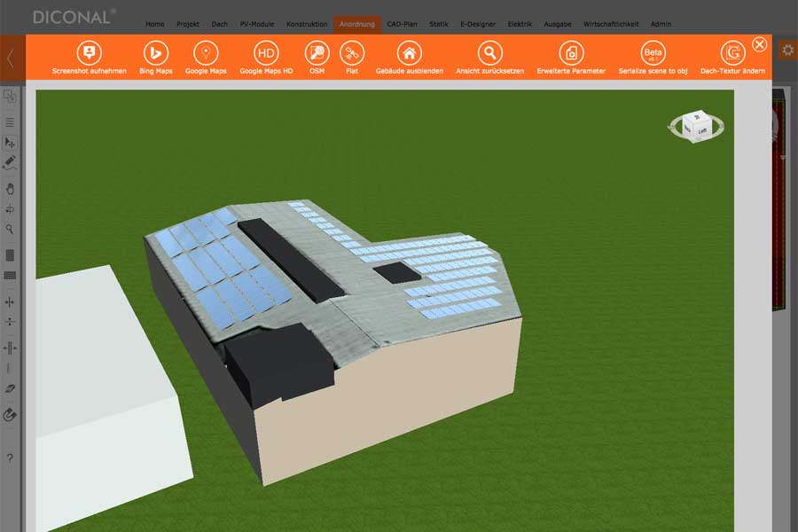Collapse the left panel with chevron arrow
This screenshot has width=798, height=532.
(11, 59)
